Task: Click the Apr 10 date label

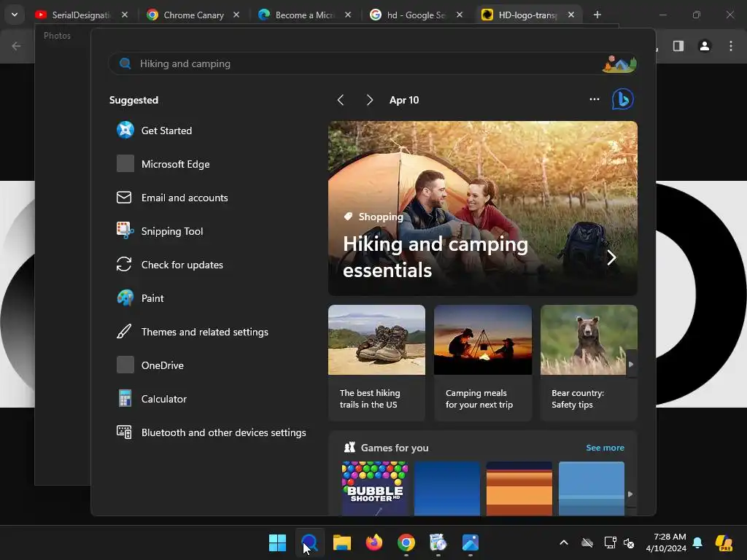Action: [404, 100]
